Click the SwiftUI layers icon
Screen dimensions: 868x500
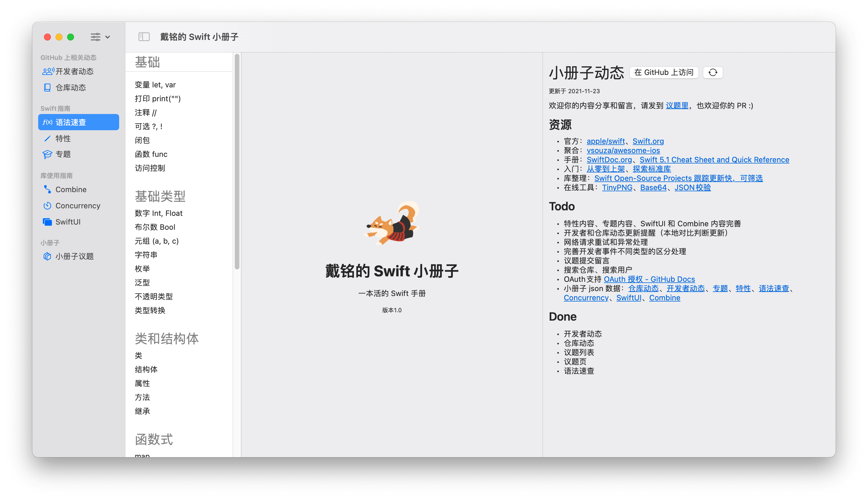pyautogui.click(x=47, y=222)
